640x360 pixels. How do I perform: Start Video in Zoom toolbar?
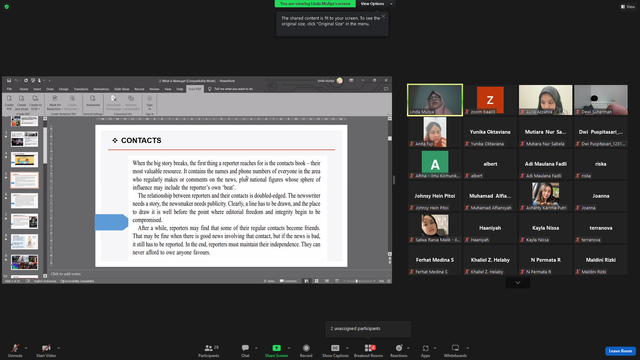[x=46, y=350]
